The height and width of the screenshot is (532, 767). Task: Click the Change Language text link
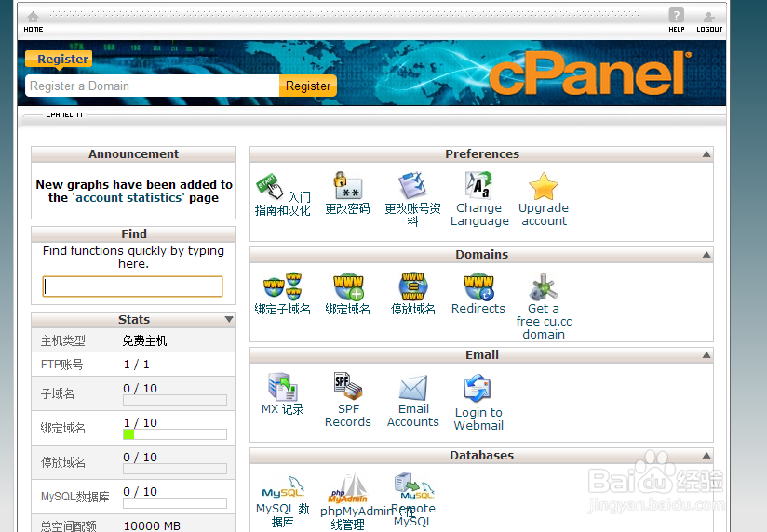coord(479,215)
